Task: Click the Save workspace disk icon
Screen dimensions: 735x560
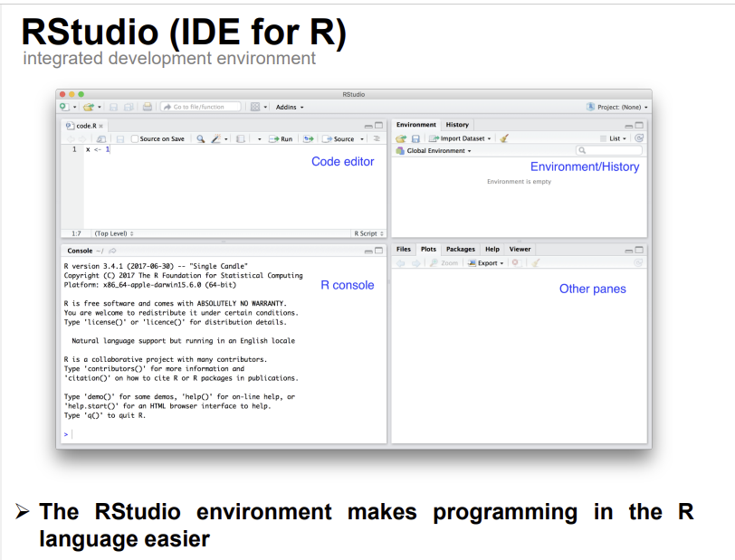Action: [415, 138]
